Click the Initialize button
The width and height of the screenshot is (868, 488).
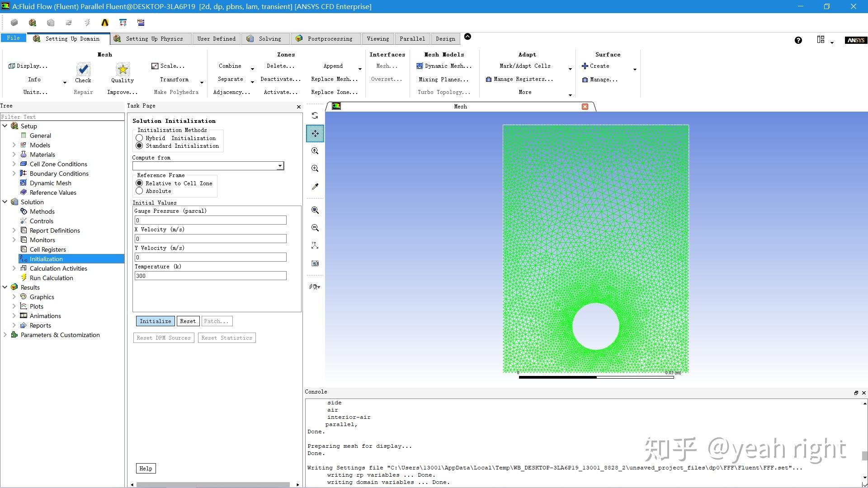pos(156,321)
